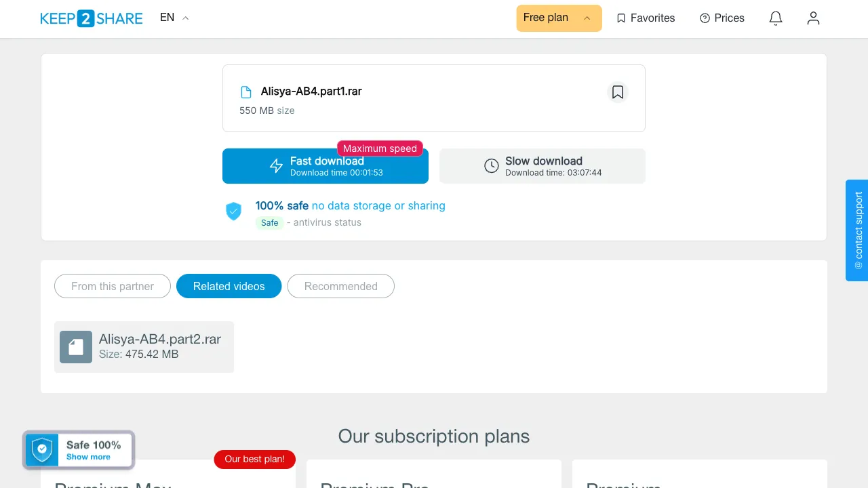Expand the EN language dropdown

tap(174, 18)
